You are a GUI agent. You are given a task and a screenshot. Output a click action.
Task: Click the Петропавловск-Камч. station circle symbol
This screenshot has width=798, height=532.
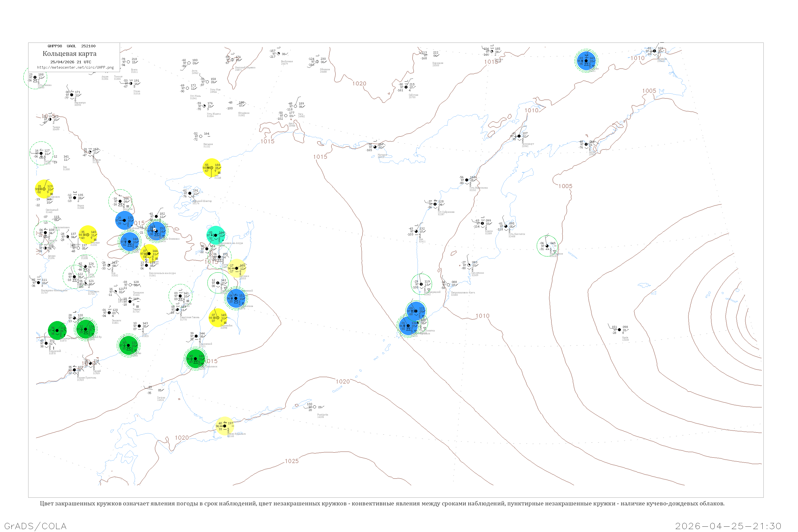(448, 285)
